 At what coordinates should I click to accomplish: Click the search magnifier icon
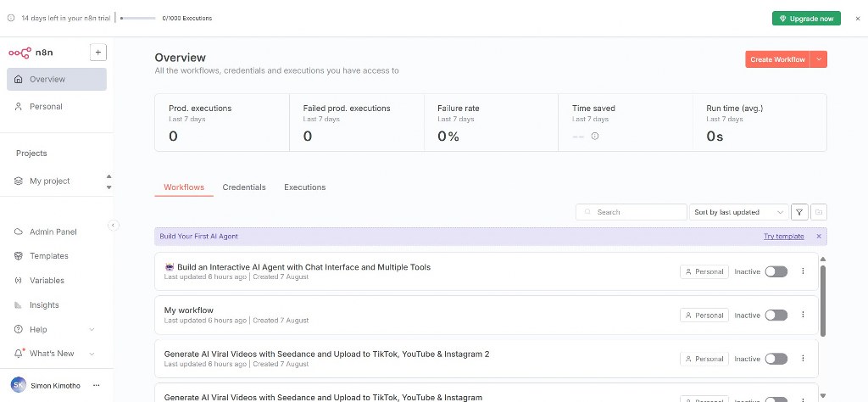(588, 212)
